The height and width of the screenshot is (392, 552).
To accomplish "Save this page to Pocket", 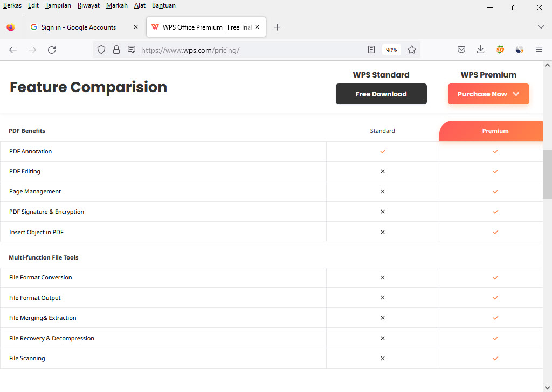I will coord(461,50).
